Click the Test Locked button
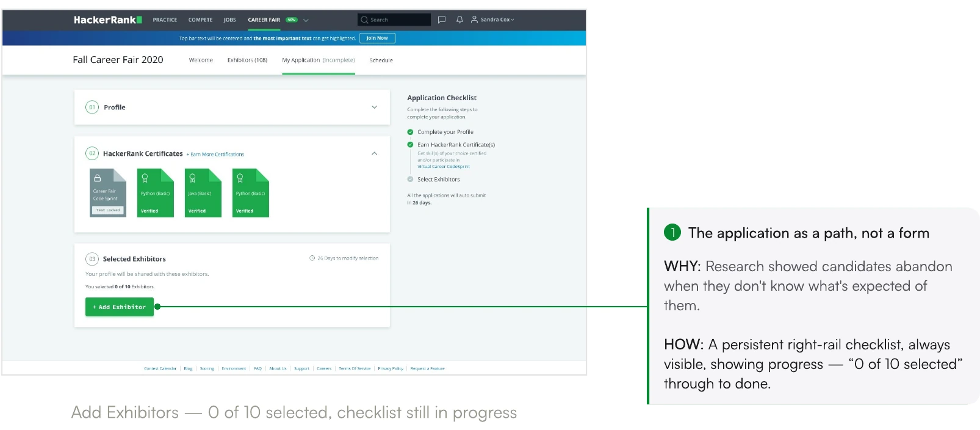The width and height of the screenshot is (980, 430). 108,210
